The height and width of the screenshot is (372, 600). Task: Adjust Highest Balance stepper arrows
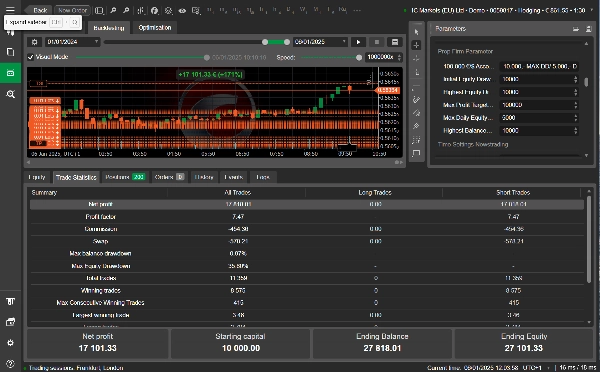[576, 131]
